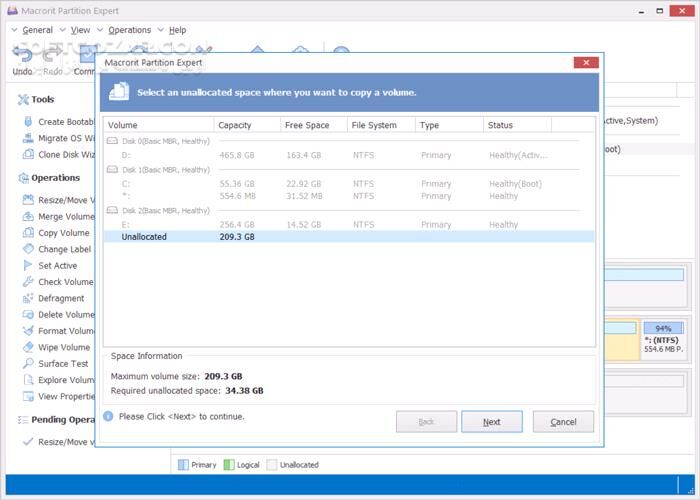This screenshot has width=700, height=500.
Task: Open the Operations menu
Action: 128,30
